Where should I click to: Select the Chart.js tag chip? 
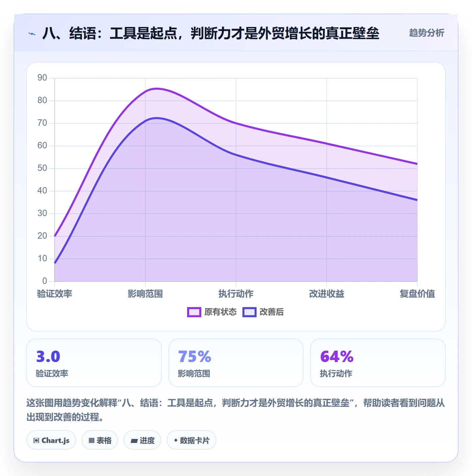(x=51, y=440)
